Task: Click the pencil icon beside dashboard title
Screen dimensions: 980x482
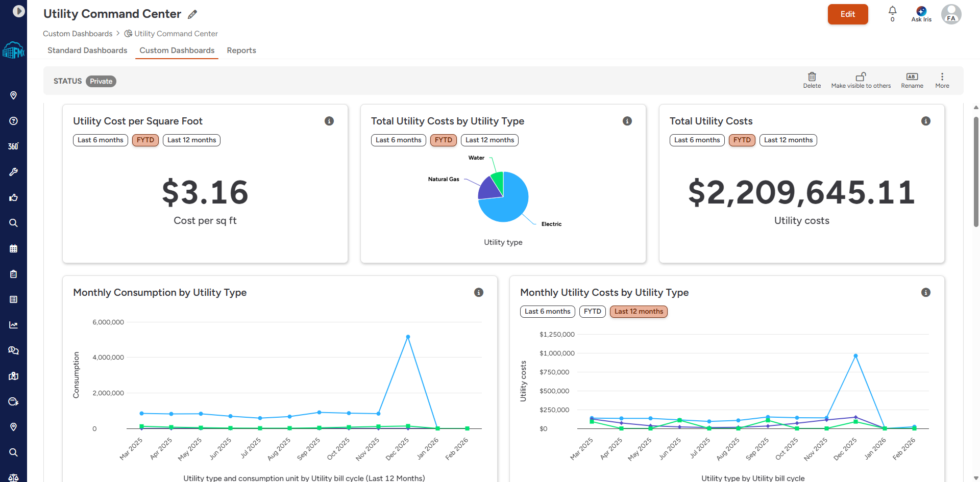Action: pyautogui.click(x=192, y=14)
